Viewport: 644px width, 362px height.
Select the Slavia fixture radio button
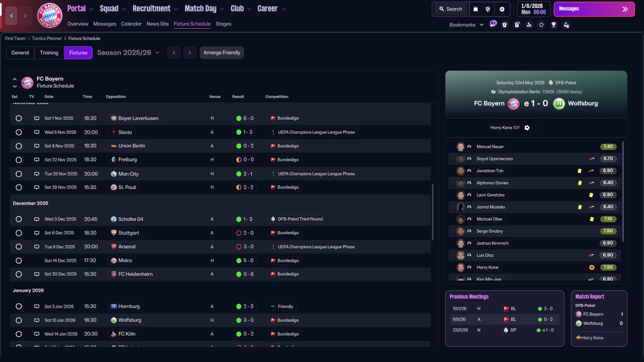pyautogui.click(x=19, y=132)
